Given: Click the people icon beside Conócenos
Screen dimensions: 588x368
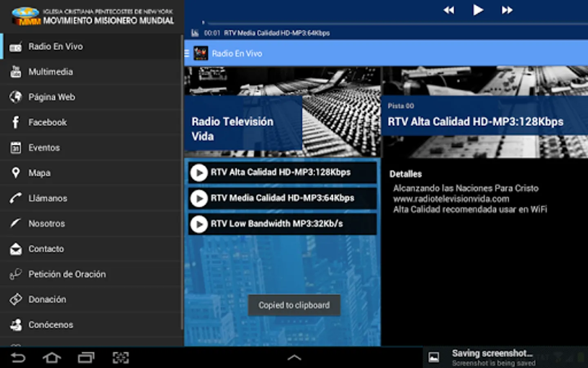Looking at the screenshot, I should pos(16,325).
